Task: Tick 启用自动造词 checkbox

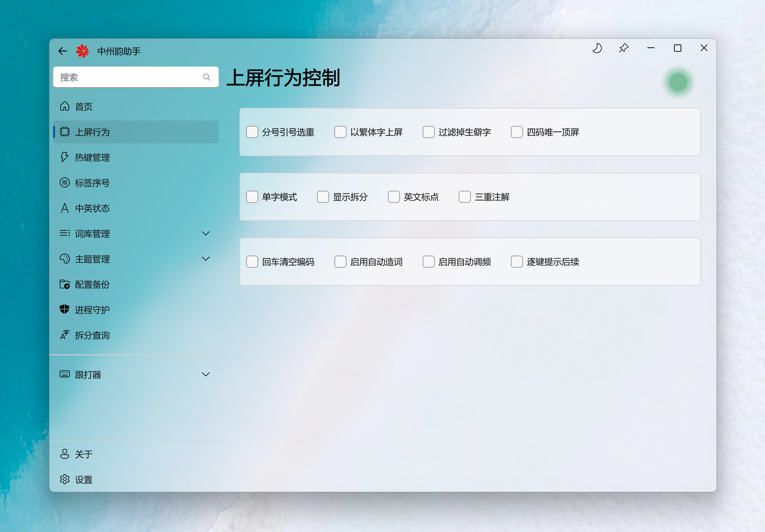Action: click(340, 262)
